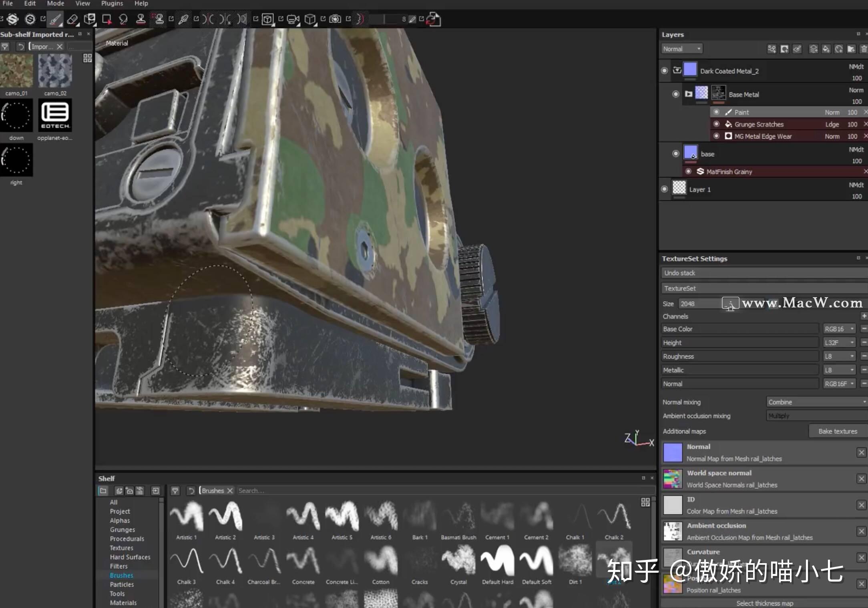868x608 pixels.
Task: Select the Paint brush tool
Action: click(56, 19)
